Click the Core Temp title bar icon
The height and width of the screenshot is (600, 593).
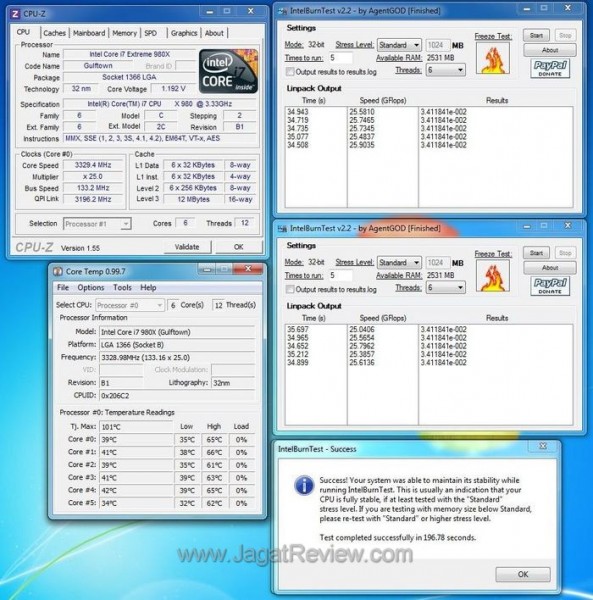point(57,271)
